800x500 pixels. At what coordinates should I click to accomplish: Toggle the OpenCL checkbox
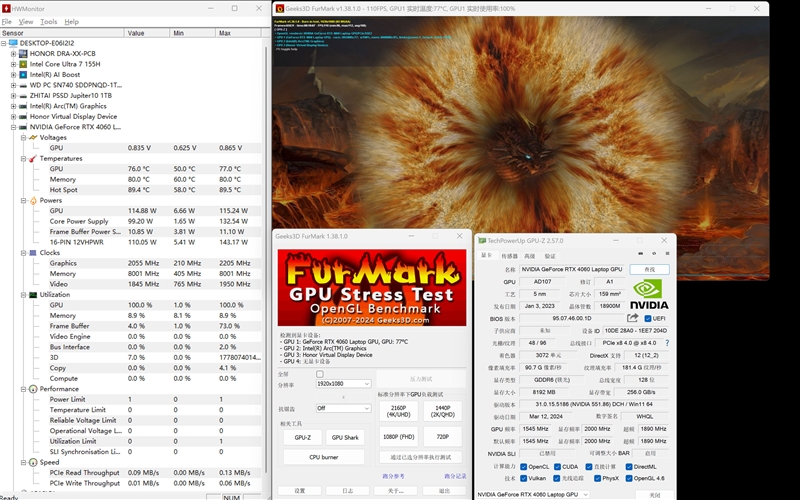pos(523,466)
